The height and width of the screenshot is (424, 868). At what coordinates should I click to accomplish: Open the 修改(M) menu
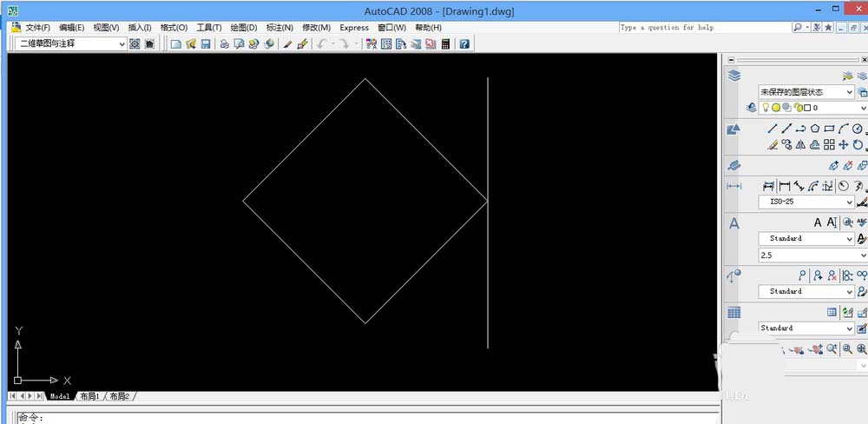[316, 28]
